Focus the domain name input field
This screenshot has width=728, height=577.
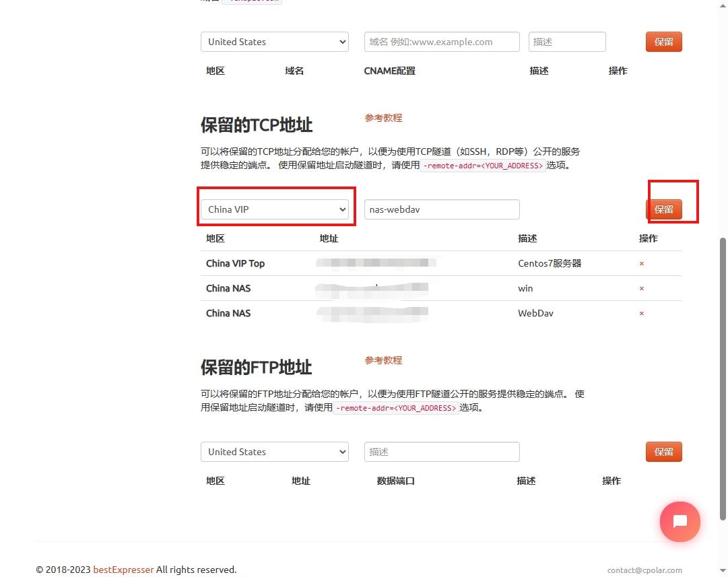(442, 42)
